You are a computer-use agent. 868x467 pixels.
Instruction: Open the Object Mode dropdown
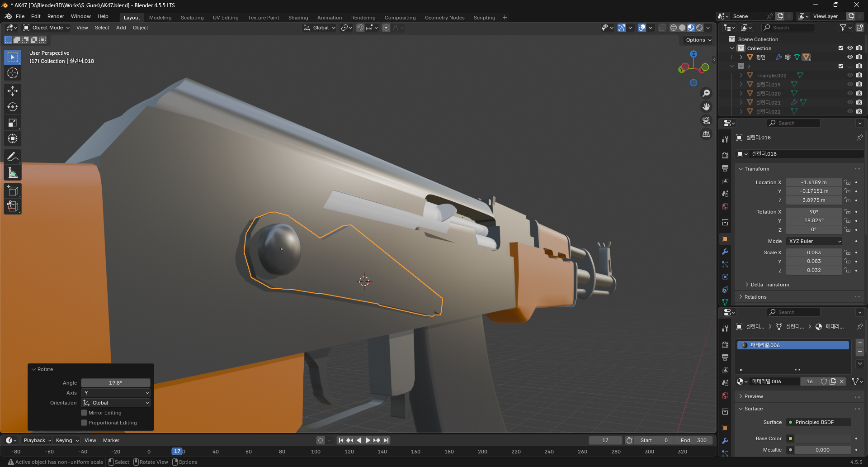point(47,28)
